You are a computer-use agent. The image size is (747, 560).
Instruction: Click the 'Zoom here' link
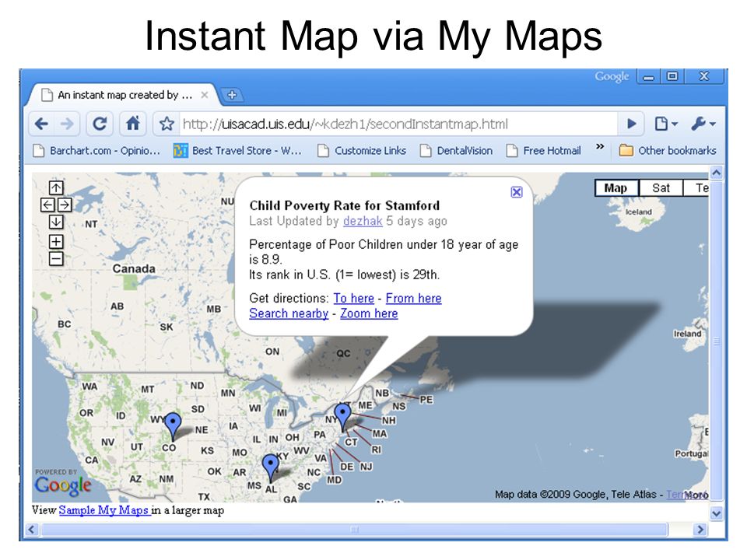pos(369,313)
